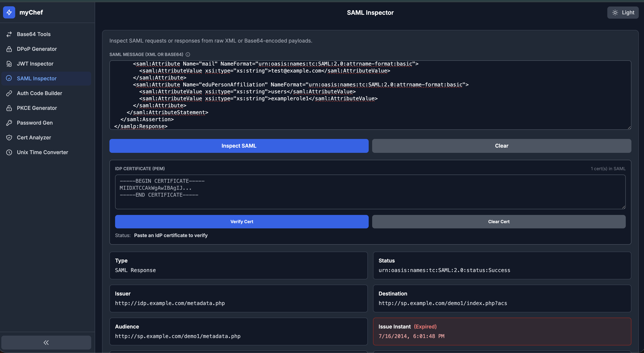Click the Base64 Tools arrows icon
Viewport: 644px width, 353px height.
pyautogui.click(x=9, y=34)
